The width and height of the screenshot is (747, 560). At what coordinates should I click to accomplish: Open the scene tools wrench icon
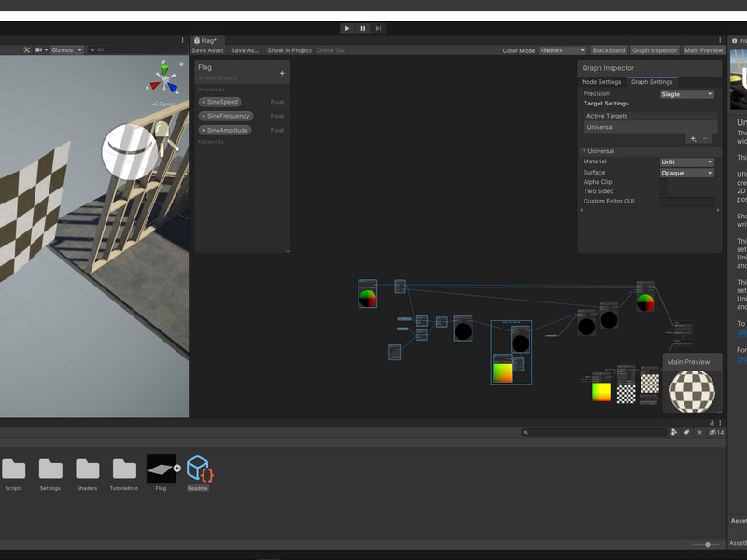27,49
